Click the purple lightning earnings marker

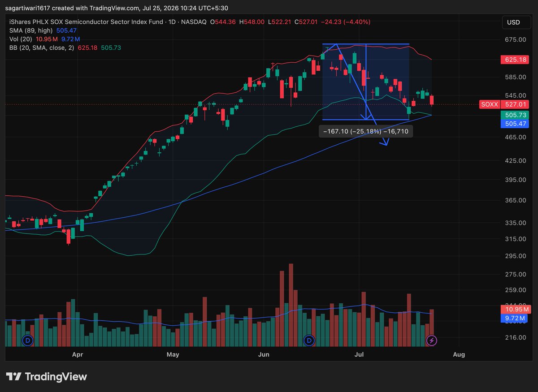click(x=431, y=340)
